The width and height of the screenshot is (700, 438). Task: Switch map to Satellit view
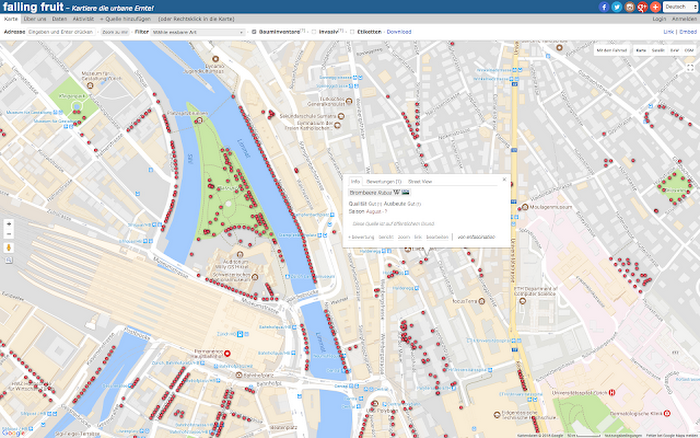[658, 50]
